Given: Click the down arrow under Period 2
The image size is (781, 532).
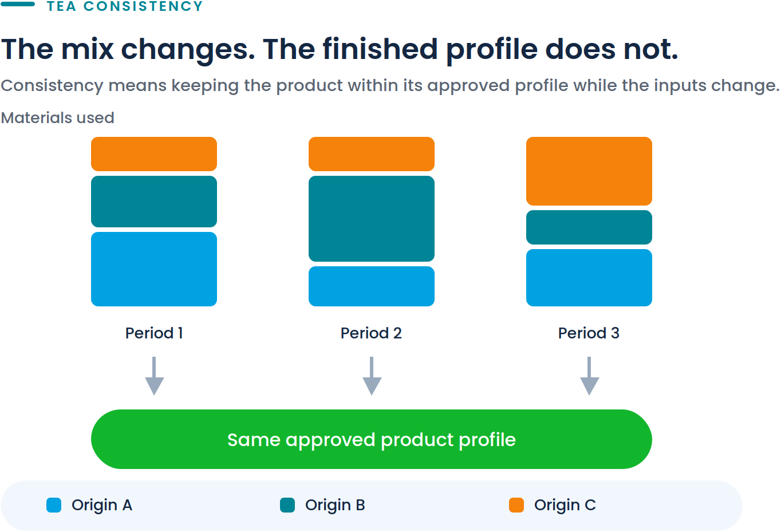Looking at the screenshot, I should 372,376.
